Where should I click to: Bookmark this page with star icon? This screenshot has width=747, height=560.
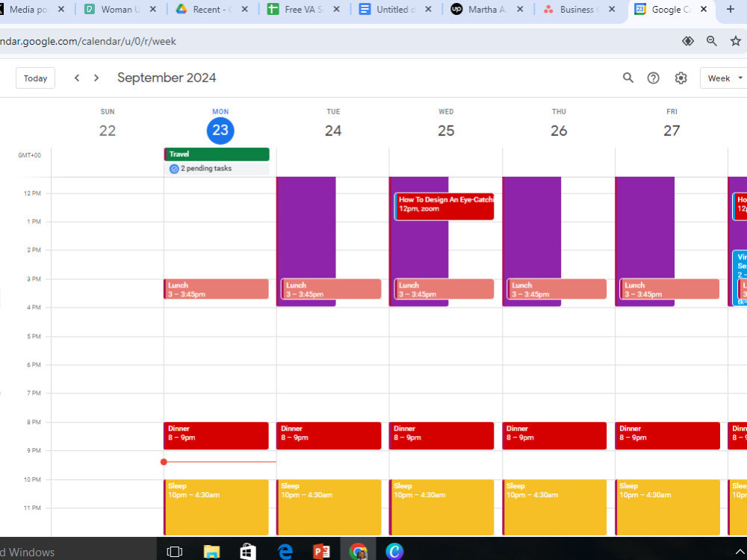pyautogui.click(x=736, y=41)
